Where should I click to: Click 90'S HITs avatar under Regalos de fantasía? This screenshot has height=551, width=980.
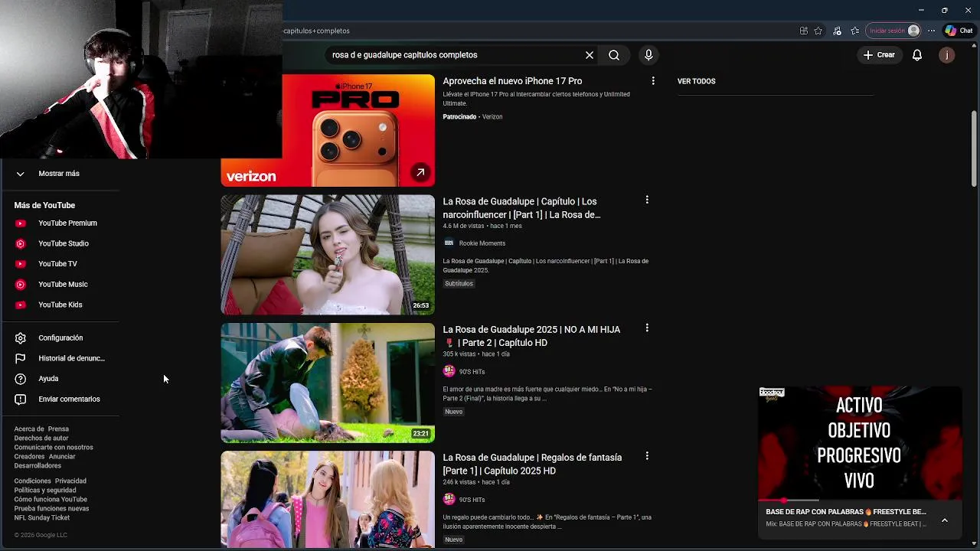tap(449, 499)
